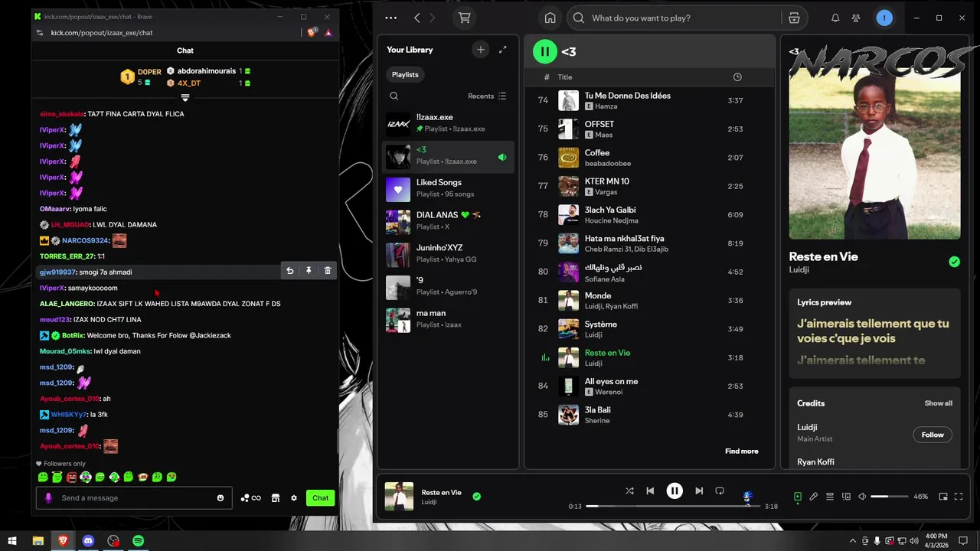Open Spotify profile avatar
The height and width of the screenshot is (551, 980).
click(884, 18)
